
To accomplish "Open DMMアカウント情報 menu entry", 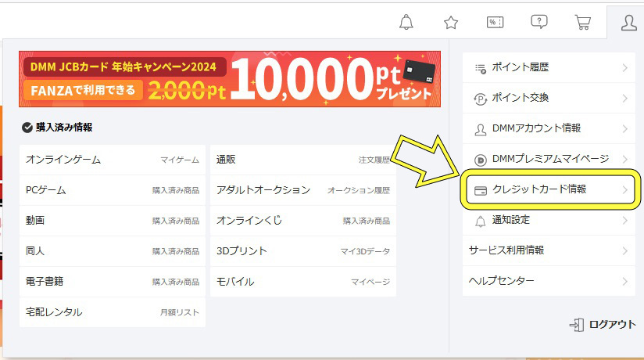I will click(x=549, y=128).
